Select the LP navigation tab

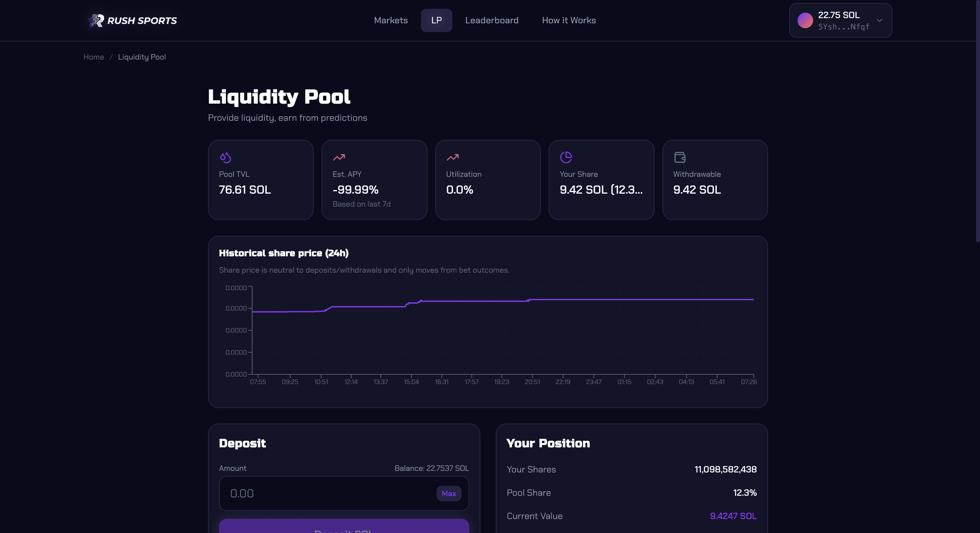click(x=436, y=20)
